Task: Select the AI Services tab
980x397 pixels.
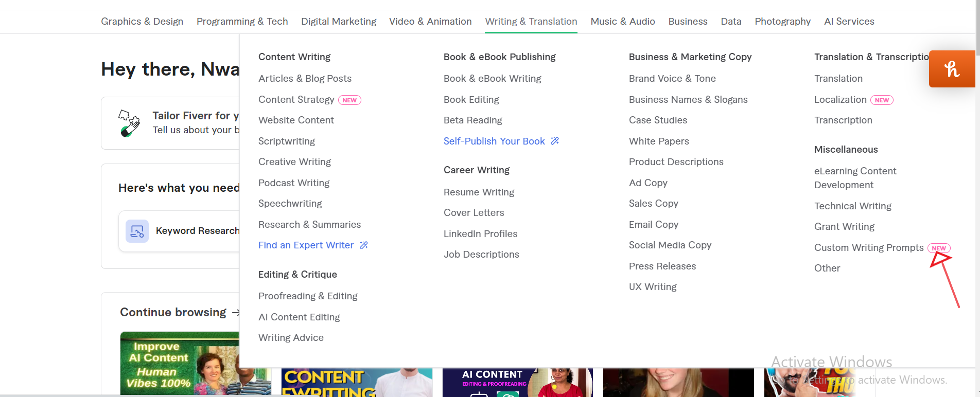Action: click(x=849, y=22)
